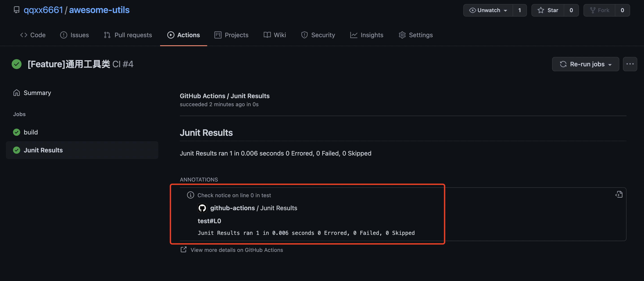Viewport: 644px width, 281px height.
Task: Open the Settings tab
Action: point(416,35)
